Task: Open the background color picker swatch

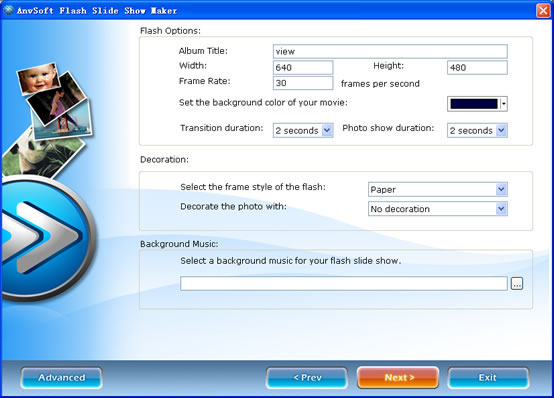Action: (x=474, y=104)
